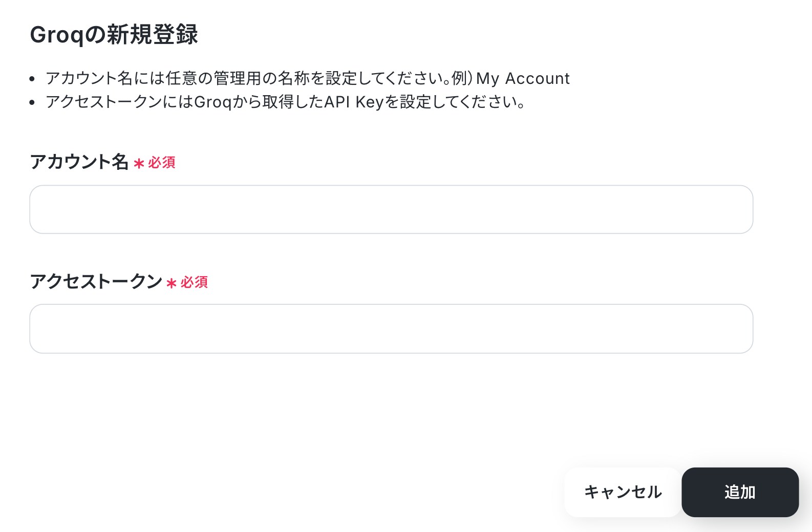Click the first bullet point dot

pos(32,79)
